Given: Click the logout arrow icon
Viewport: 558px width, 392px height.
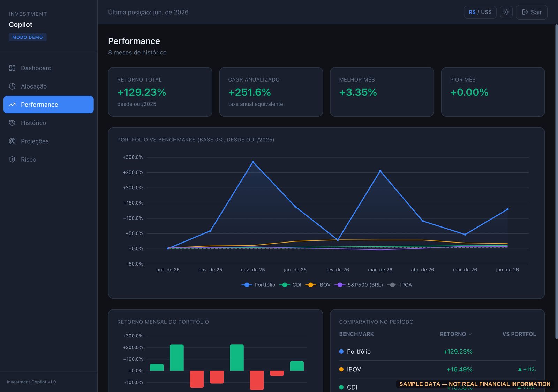Looking at the screenshot, I should [525, 12].
